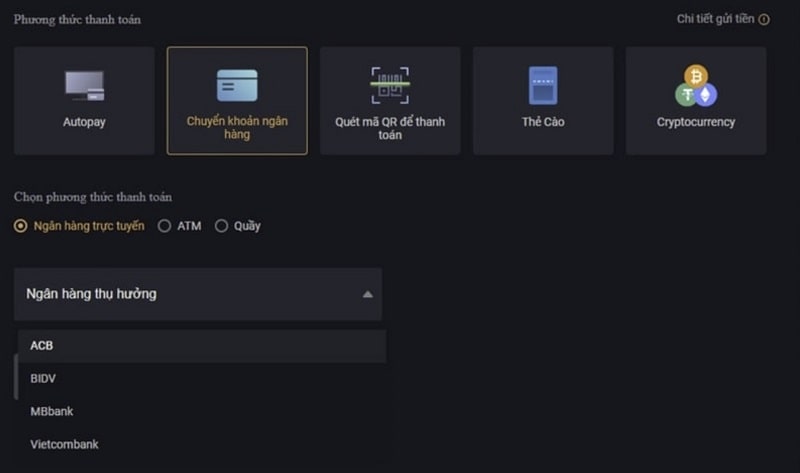Select the Quầy radio button
800x473 pixels.
[x=221, y=226]
